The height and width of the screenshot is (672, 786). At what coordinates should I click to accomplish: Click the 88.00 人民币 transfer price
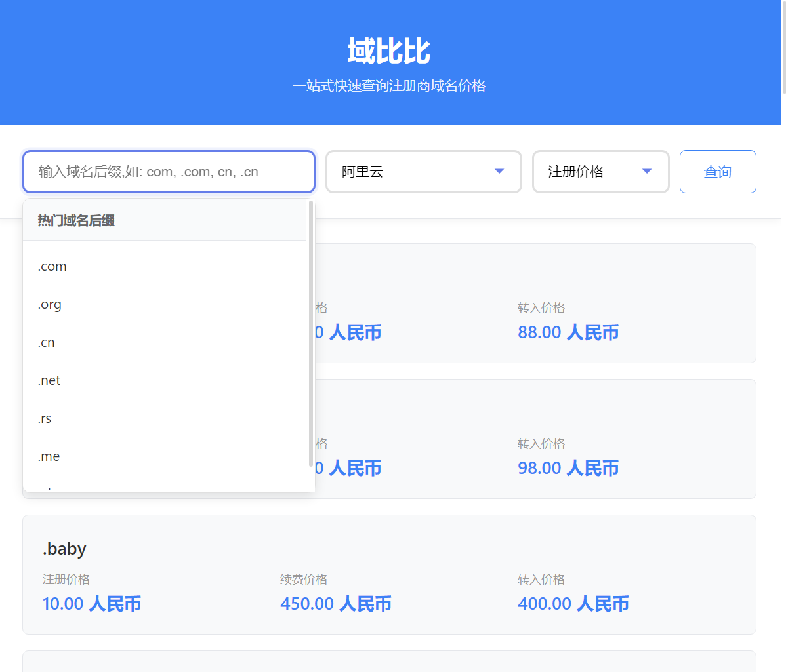[x=568, y=332]
